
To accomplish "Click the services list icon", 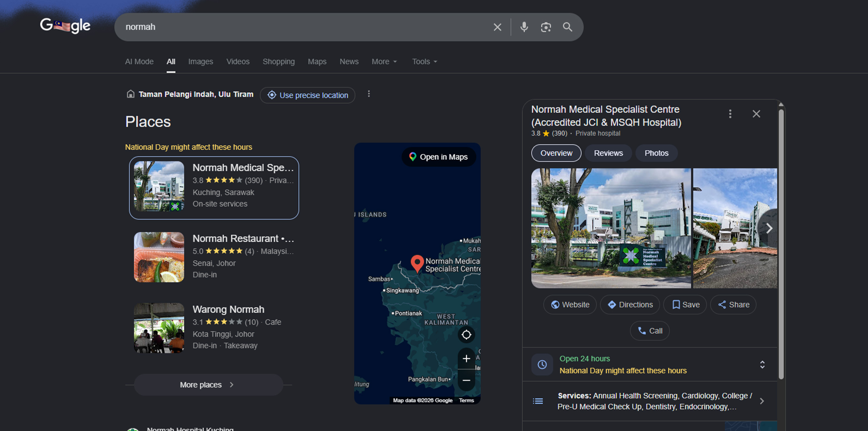I will click(538, 401).
